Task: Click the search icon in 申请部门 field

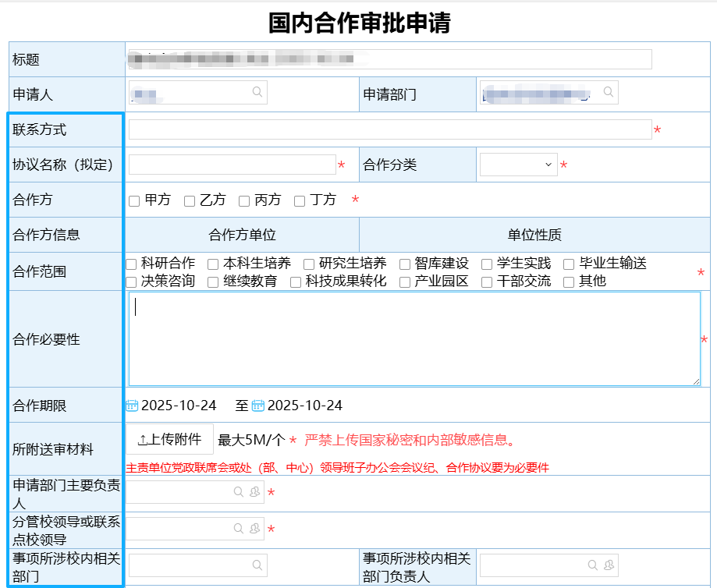Action: 609,92
